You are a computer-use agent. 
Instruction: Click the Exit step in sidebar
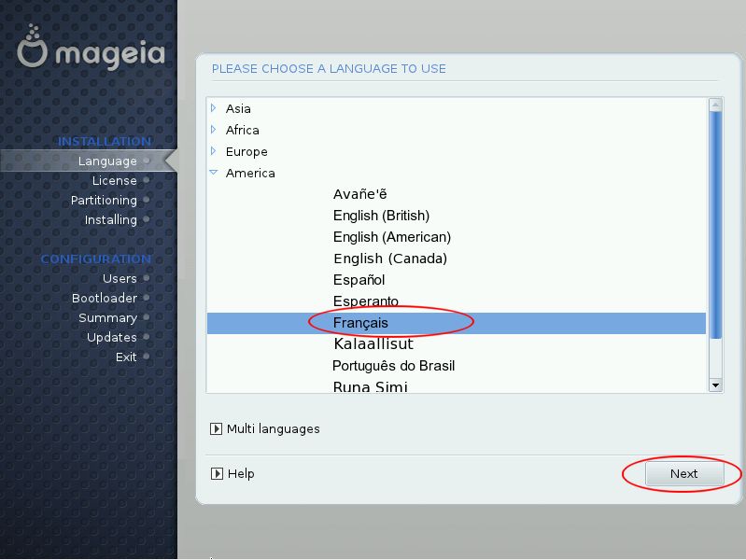tap(126, 357)
